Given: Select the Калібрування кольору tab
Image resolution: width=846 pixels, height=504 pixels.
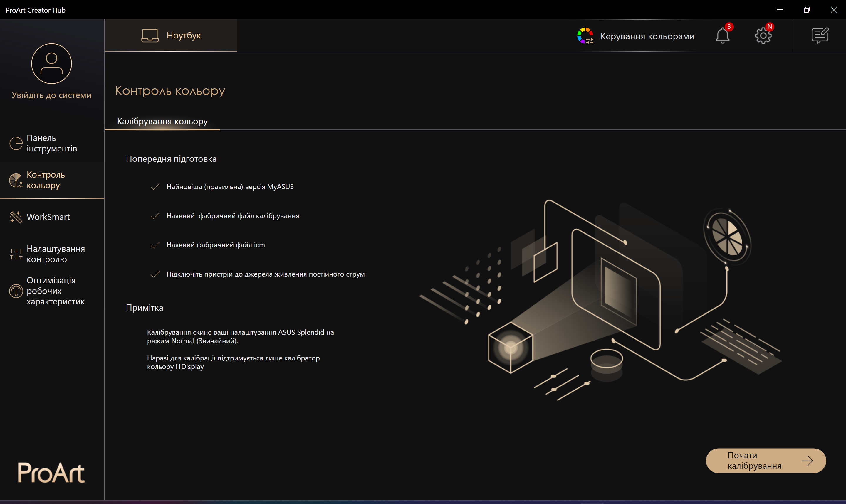Looking at the screenshot, I should tap(162, 121).
